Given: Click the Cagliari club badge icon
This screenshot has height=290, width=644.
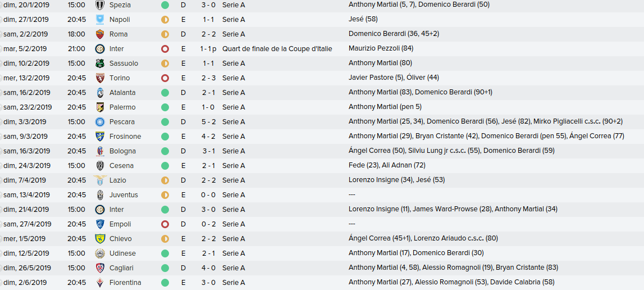Looking at the screenshot, I should point(99,268).
